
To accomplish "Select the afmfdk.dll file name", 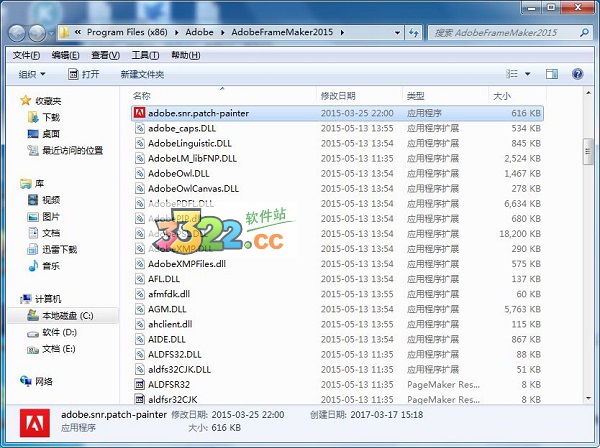I will (x=169, y=294).
